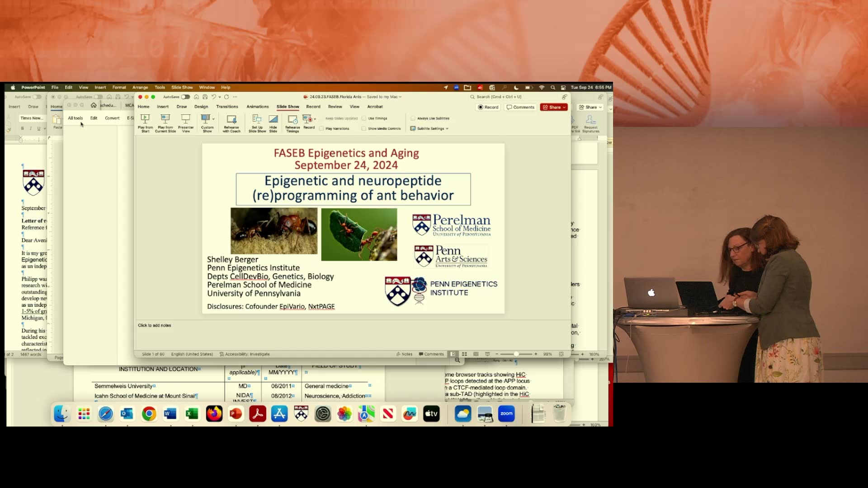Viewport: 868px width, 488px height.
Task: Start slide show from status bar icon
Action: coord(487,354)
